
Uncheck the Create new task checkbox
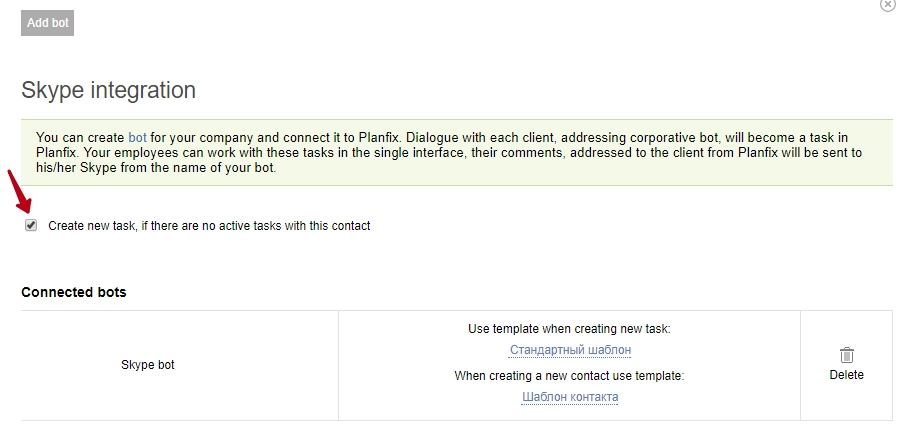pyautogui.click(x=31, y=225)
